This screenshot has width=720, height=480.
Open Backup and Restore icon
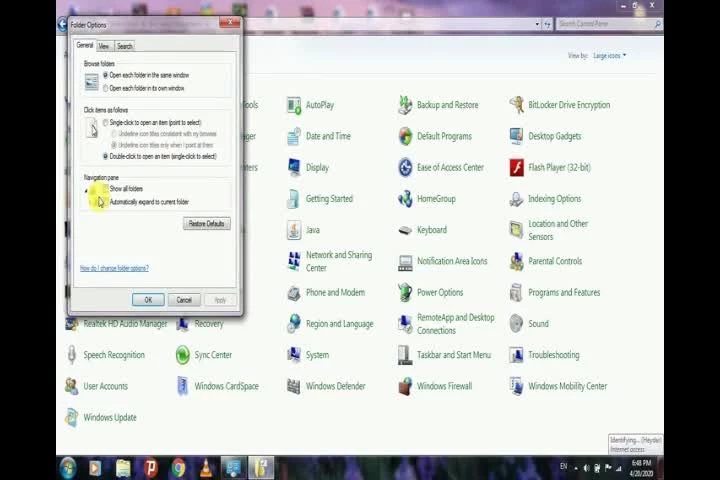405,105
